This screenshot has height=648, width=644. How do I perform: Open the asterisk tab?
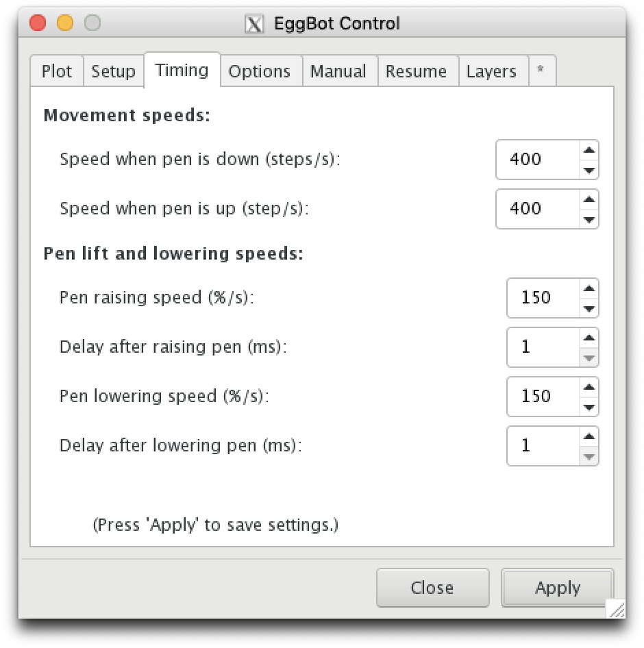click(541, 71)
